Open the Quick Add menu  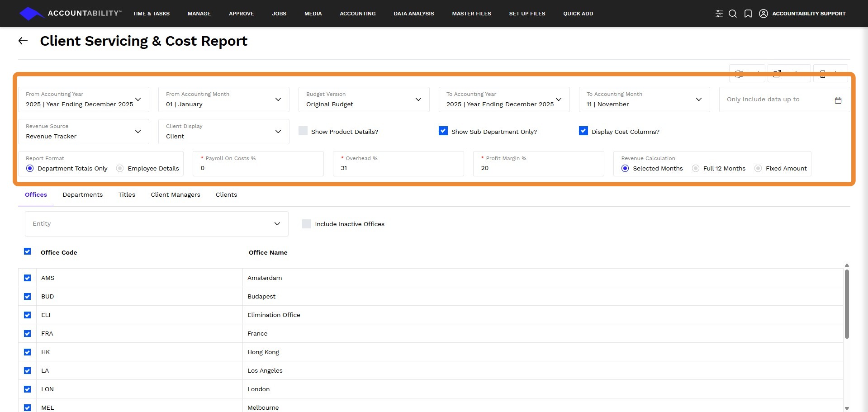coord(578,14)
